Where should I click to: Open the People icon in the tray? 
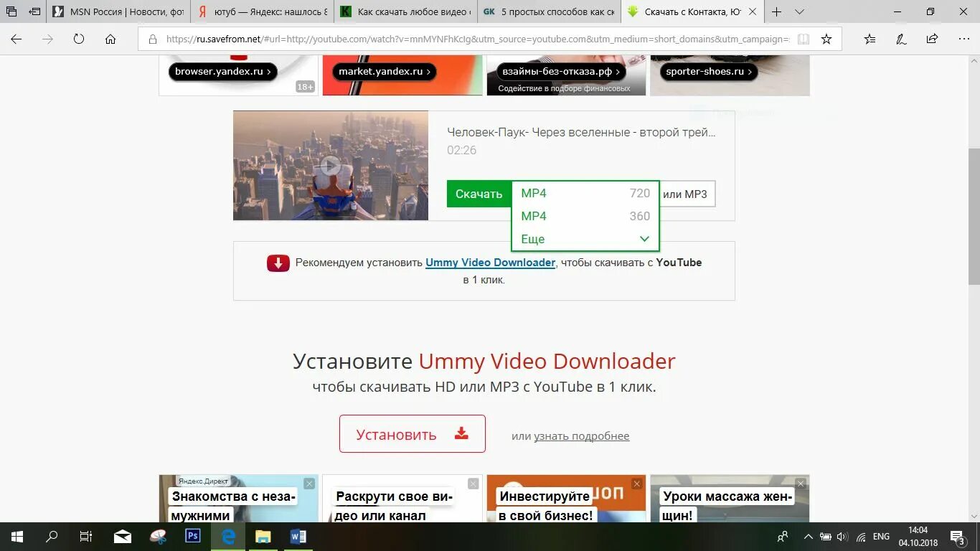click(783, 536)
